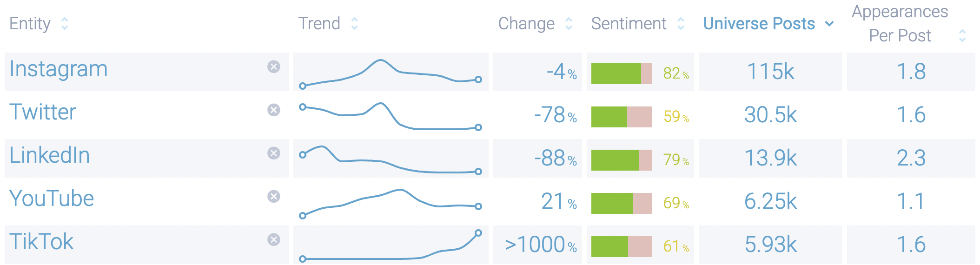Image resolution: width=980 pixels, height=265 pixels.
Task: Sort table by Change column arrows
Action: (569, 24)
